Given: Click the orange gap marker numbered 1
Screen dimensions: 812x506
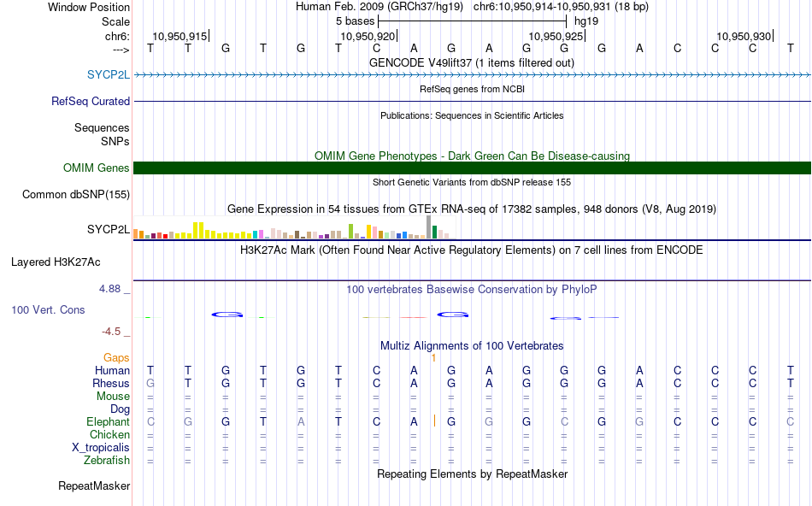Looking at the screenshot, I should point(433,358).
